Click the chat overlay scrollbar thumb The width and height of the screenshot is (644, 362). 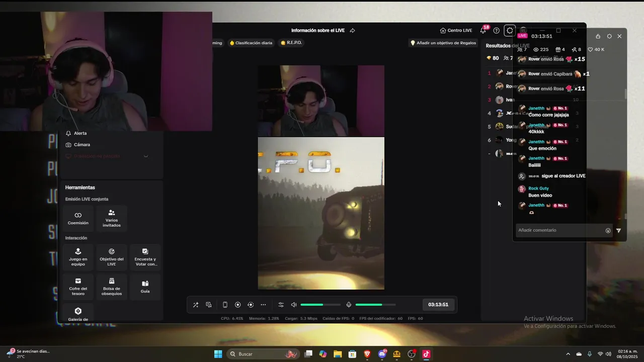(x=626, y=94)
